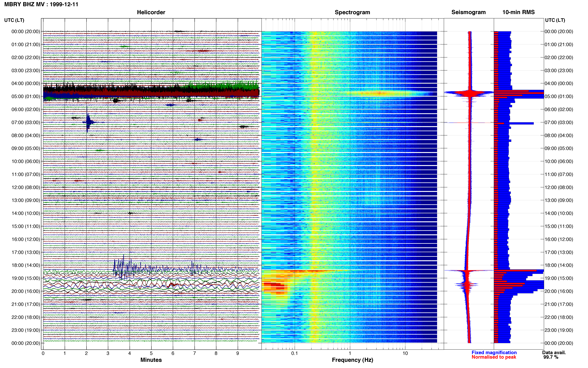Click the left time label 12:00 (08:00)
588x368 pixels.
point(26,187)
